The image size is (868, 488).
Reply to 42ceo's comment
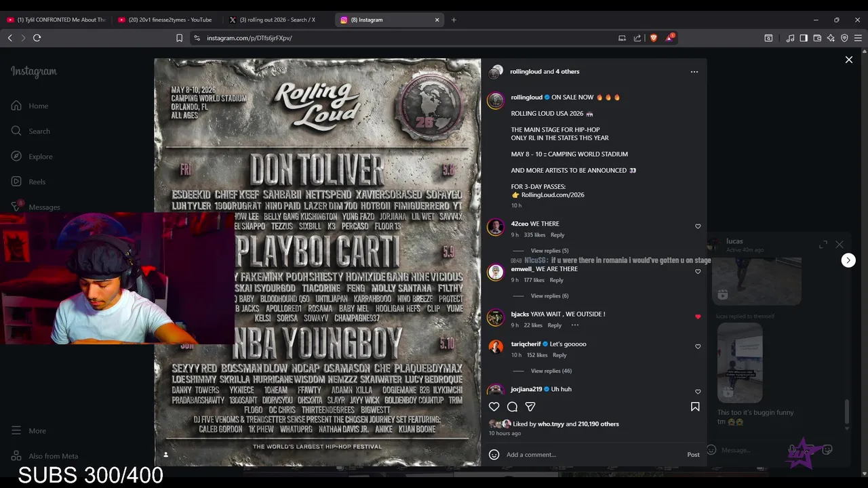pos(557,235)
